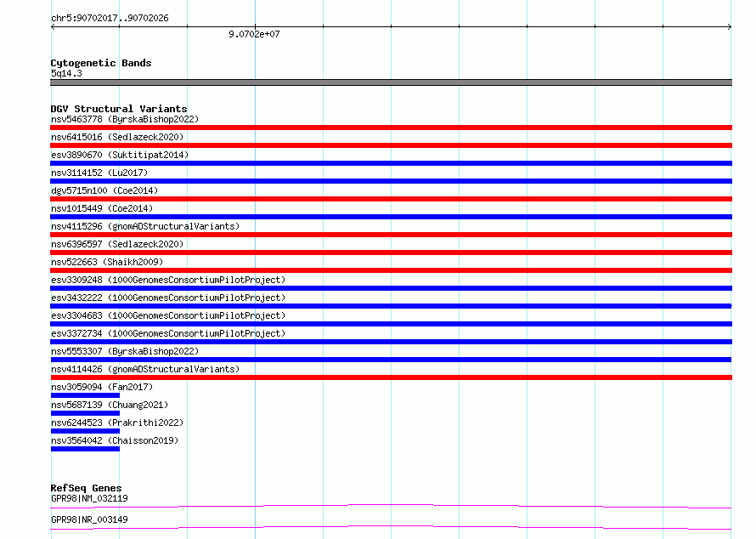Open variant nsv5687139 (Chuang2021) label
This screenshot has width=756, height=539.
[x=110, y=405]
